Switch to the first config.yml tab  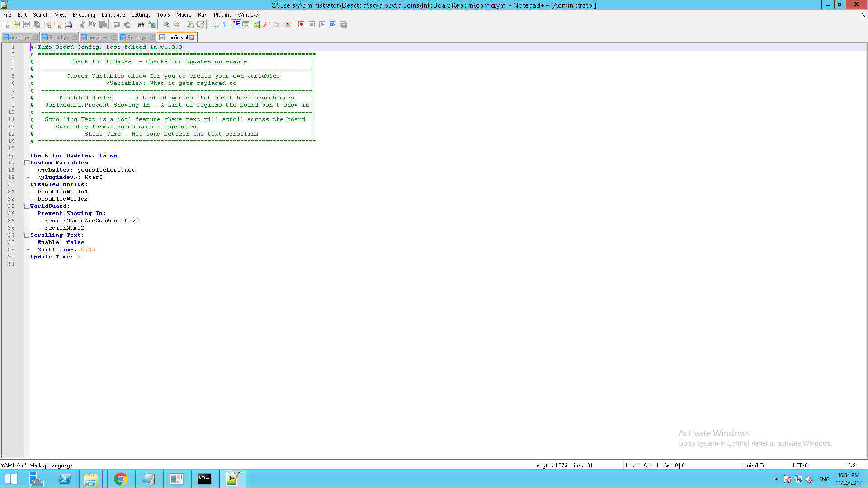point(20,38)
